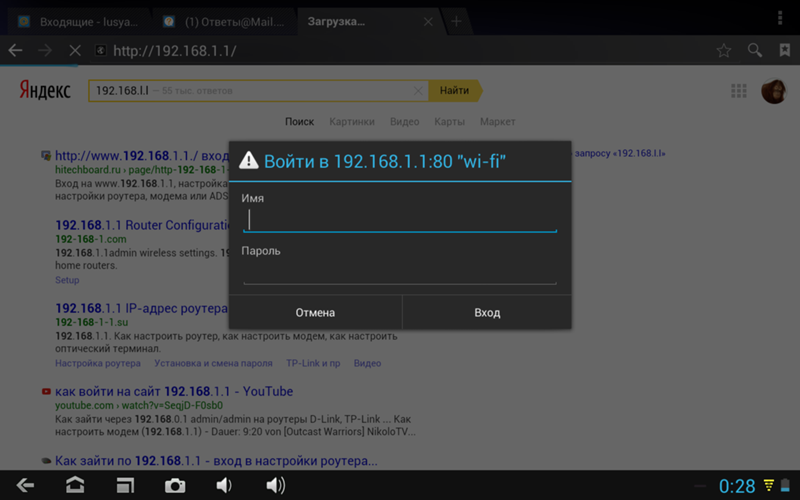
Task: Open the browser three-dot overflow menu
Action: 780,18
